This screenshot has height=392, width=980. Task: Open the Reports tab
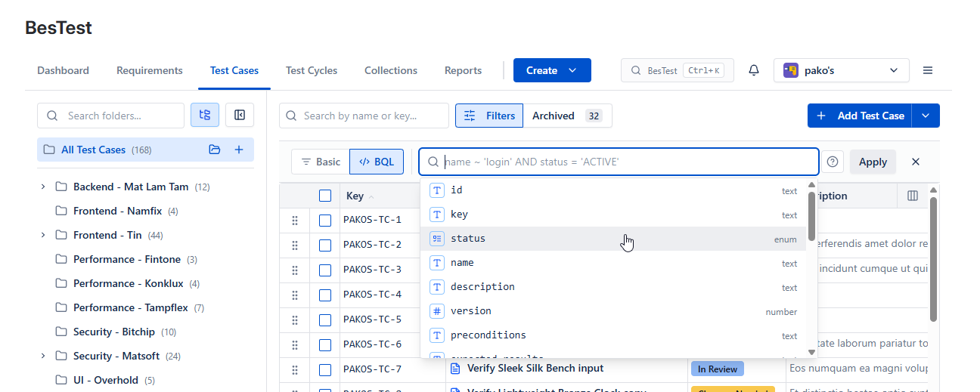(x=463, y=70)
